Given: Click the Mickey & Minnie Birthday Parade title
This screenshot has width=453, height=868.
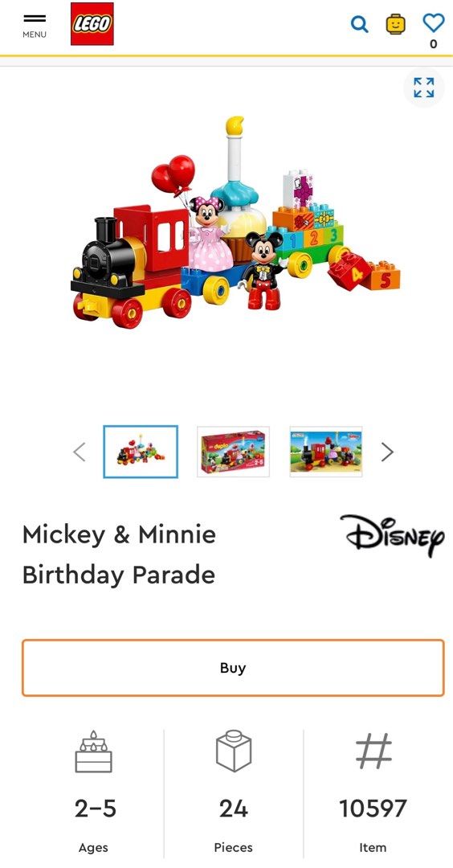Looking at the screenshot, I should [x=120, y=555].
